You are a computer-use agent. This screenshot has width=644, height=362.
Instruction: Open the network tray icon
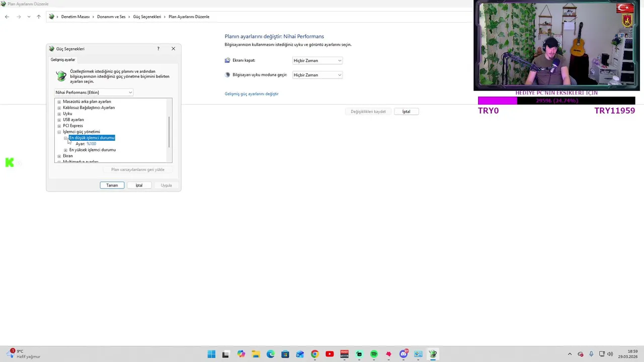click(x=602, y=354)
